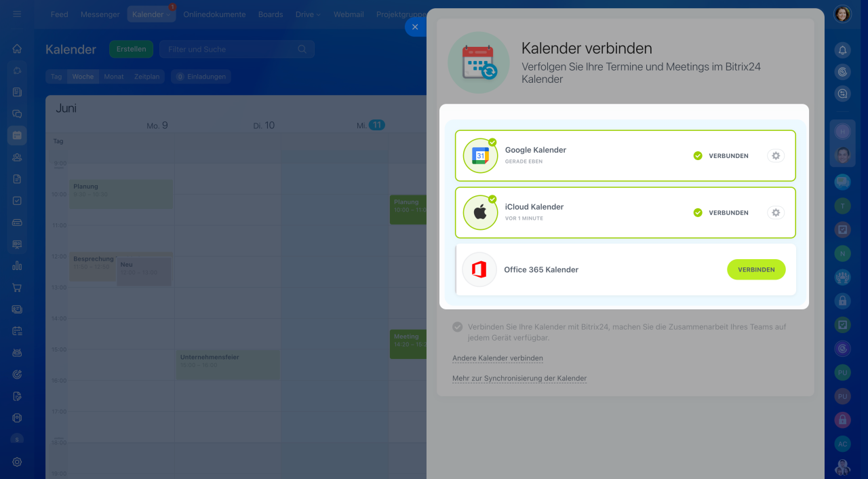Open target goal icon in left sidebar

(x=17, y=375)
